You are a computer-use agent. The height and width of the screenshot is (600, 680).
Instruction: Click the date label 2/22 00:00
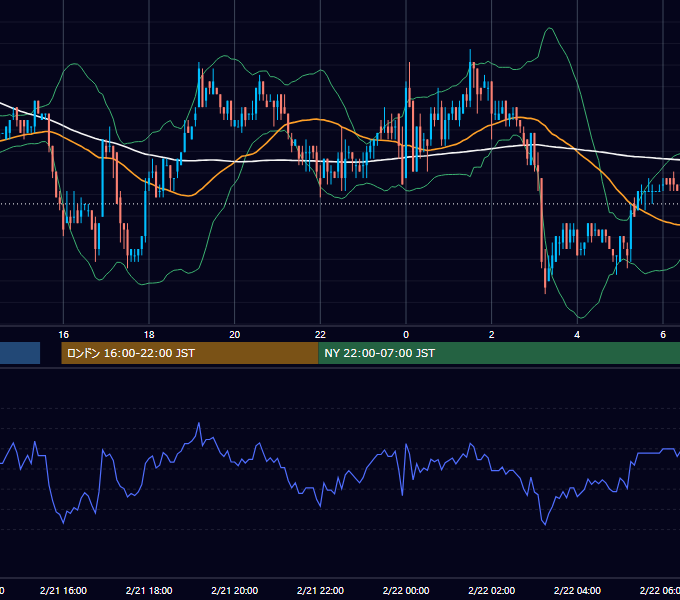click(406, 590)
